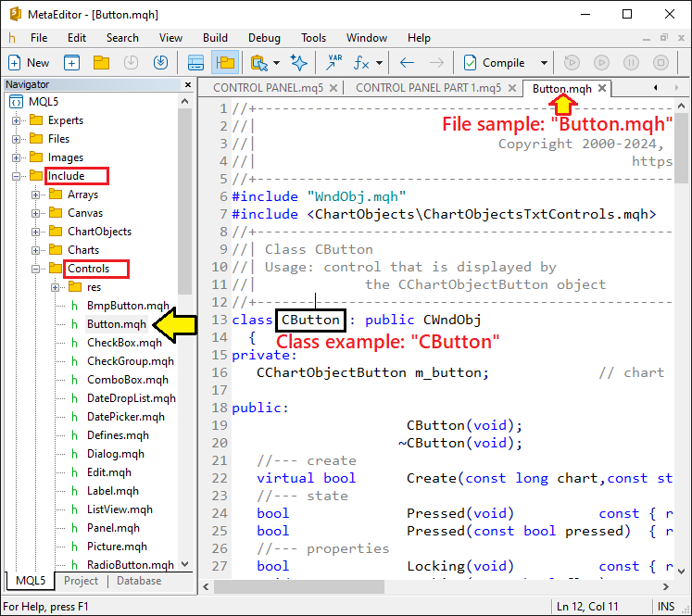The image size is (692, 616).
Task: Collapse the Include folder
Action: [16, 176]
